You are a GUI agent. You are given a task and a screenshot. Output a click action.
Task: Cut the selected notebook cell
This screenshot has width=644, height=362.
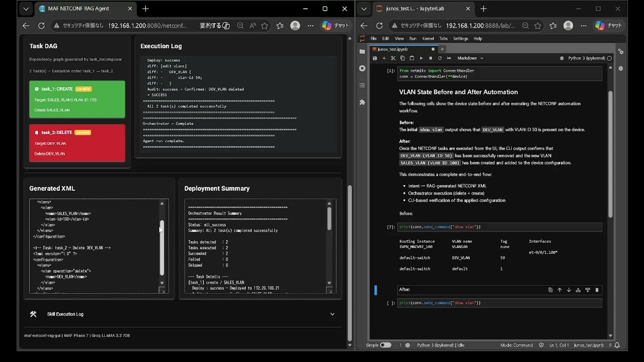pyautogui.click(x=393, y=58)
